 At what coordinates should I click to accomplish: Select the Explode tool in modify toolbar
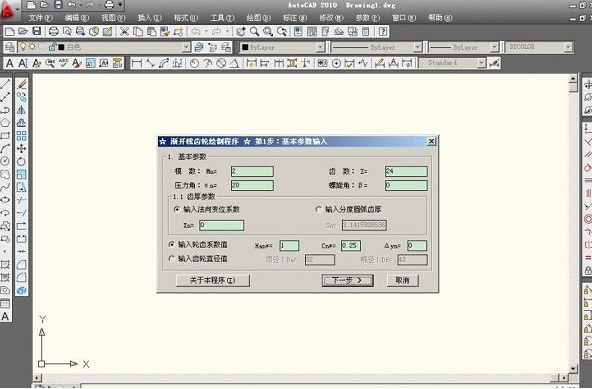(x=22, y=290)
